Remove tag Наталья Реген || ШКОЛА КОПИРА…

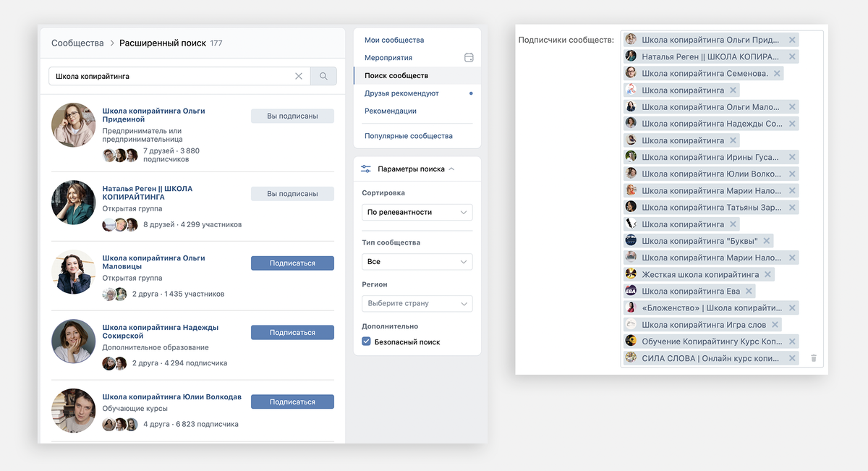pyautogui.click(x=792, y=56)
